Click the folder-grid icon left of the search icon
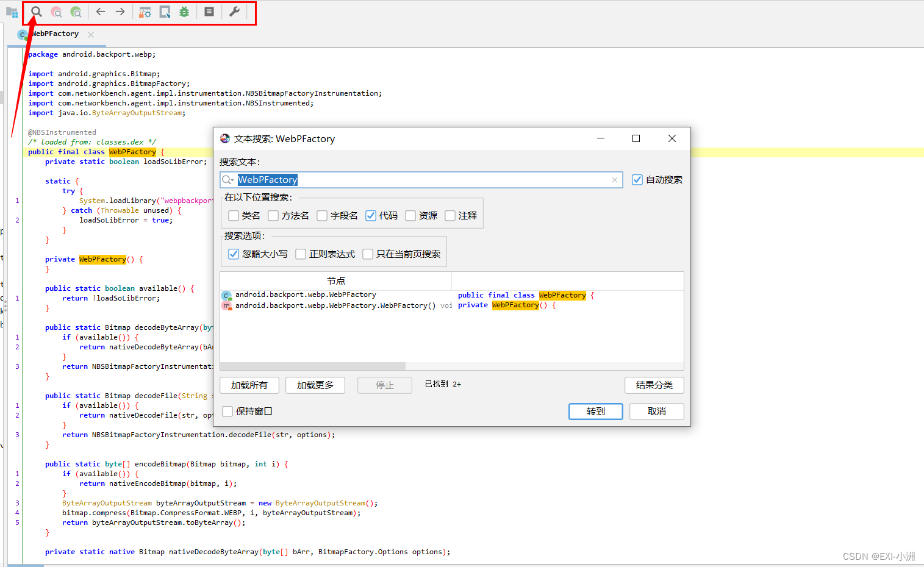 pyautogui.click(x=12, y=12)
